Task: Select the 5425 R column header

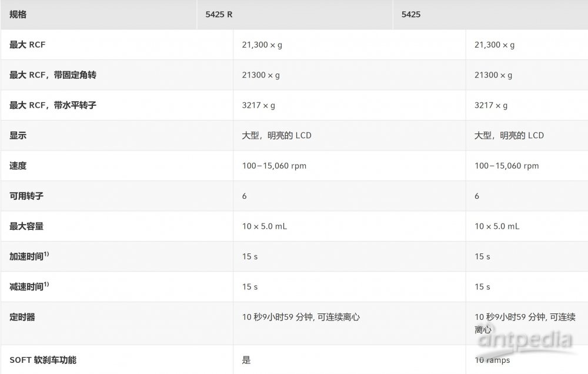Action: pyautogui.click(x=219, y=15)
